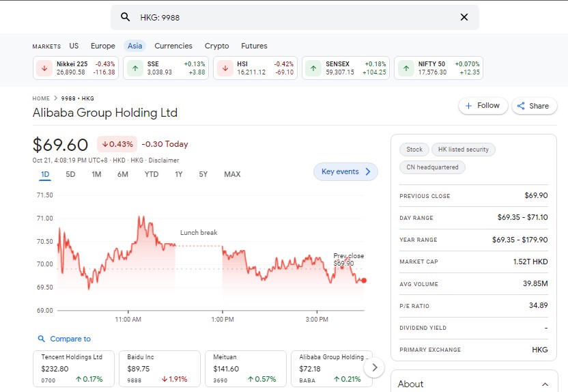Click the PRIMARY EXCHANGE value HKG

point(540,350)
